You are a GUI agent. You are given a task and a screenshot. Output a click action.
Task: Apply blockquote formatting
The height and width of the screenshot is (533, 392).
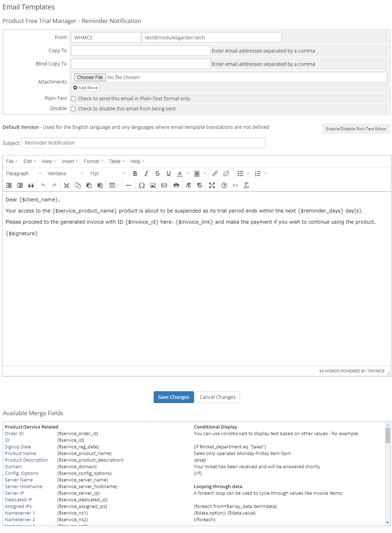(x=31, y=185)
